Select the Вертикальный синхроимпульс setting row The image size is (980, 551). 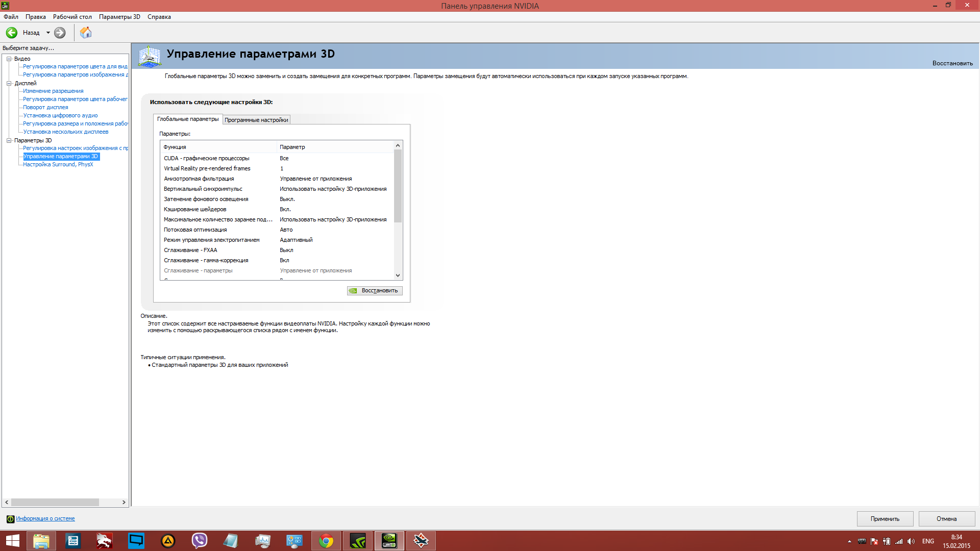(203, 189)
